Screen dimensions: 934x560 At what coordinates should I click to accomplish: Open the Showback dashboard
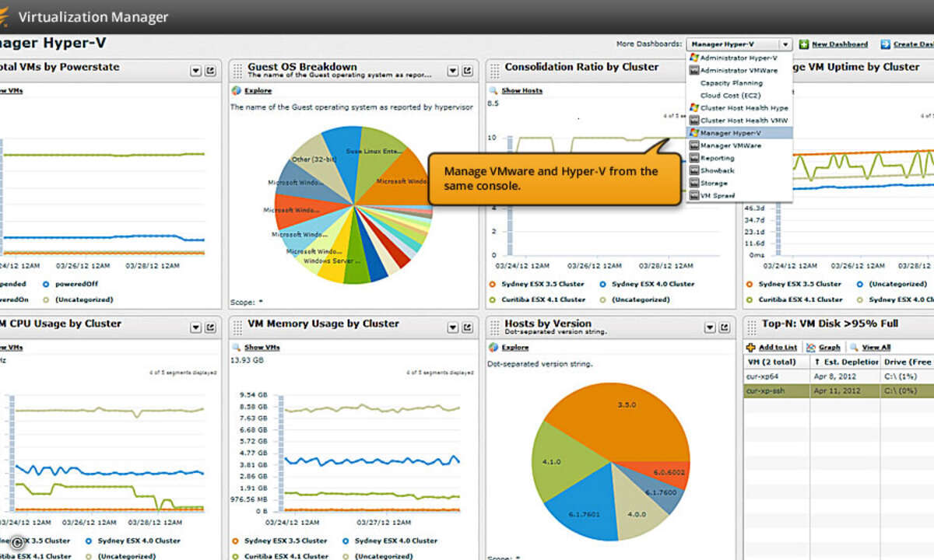[739, 170]
